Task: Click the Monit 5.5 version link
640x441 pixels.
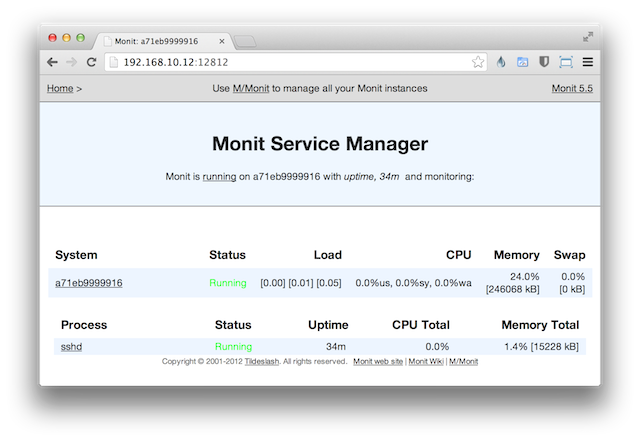Action: click(x=572, y=88)
